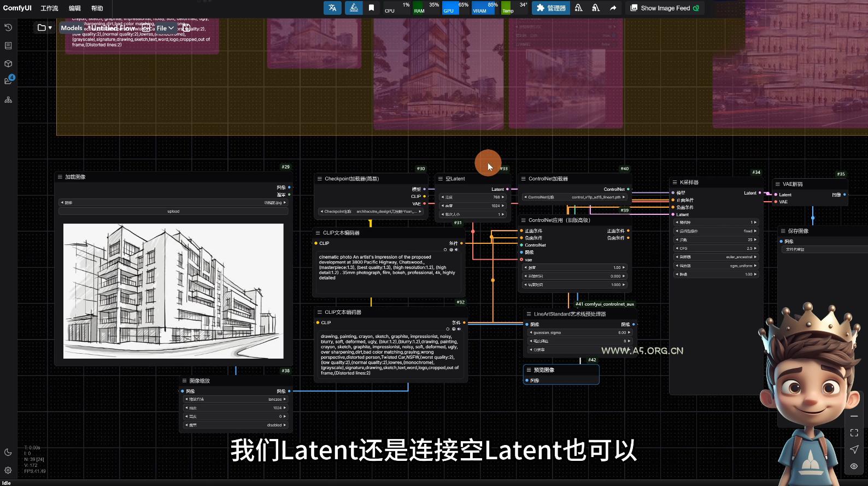The height and width of the screenshot is (486, 868).
Task: Expand the File dropdown menu
Action: pos(165,28)
